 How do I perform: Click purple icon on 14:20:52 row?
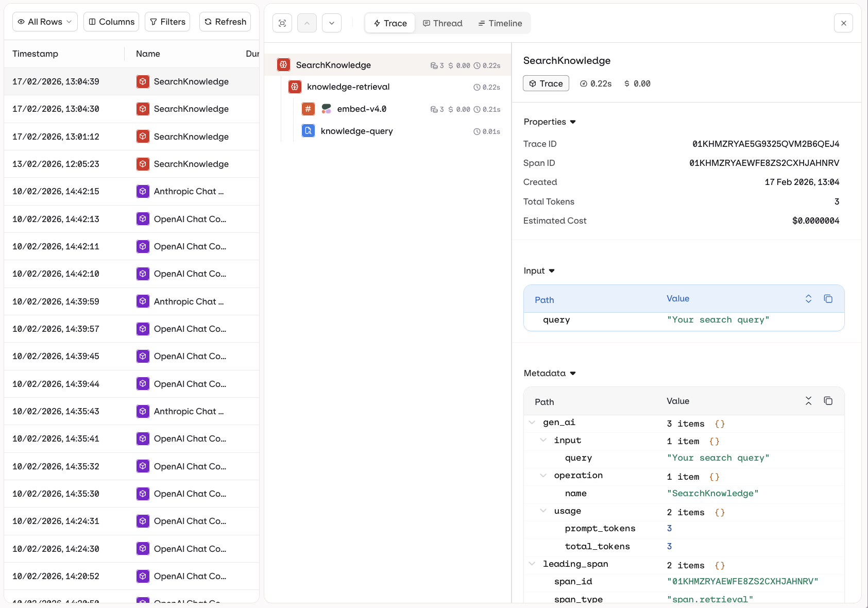(143, 576)
